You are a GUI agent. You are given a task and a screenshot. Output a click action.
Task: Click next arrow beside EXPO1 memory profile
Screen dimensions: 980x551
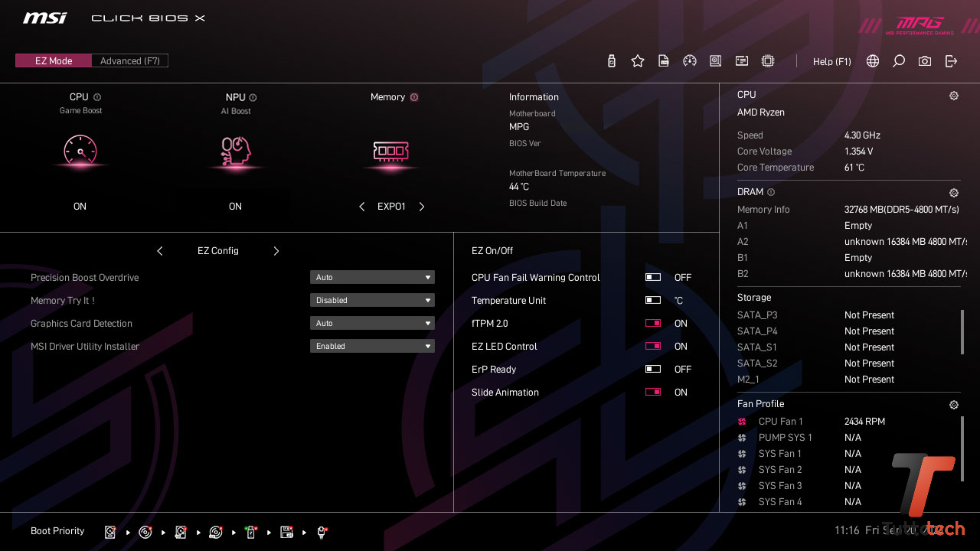422,207
